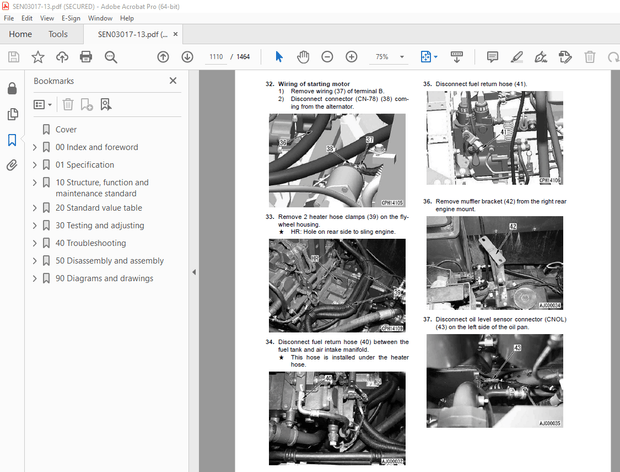Click the rotate icon at toolbar end
The image size is (620, 472).
[x=613, y=57]
